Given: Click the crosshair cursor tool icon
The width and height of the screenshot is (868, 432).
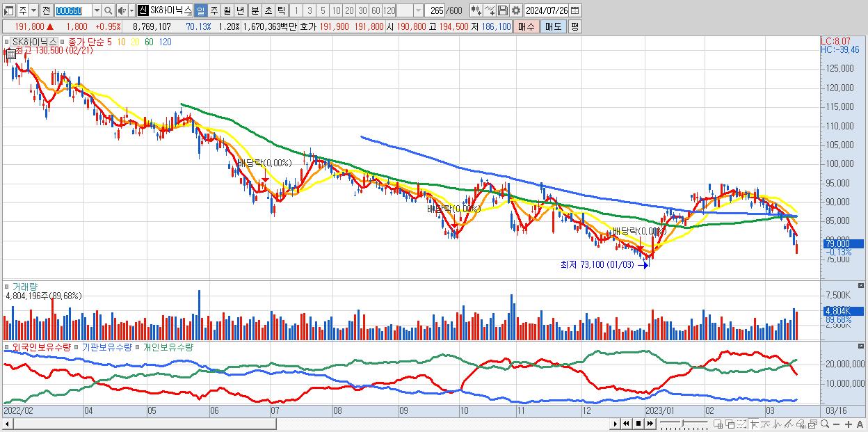Looking at the screenshot, I should tap(755, 424).
